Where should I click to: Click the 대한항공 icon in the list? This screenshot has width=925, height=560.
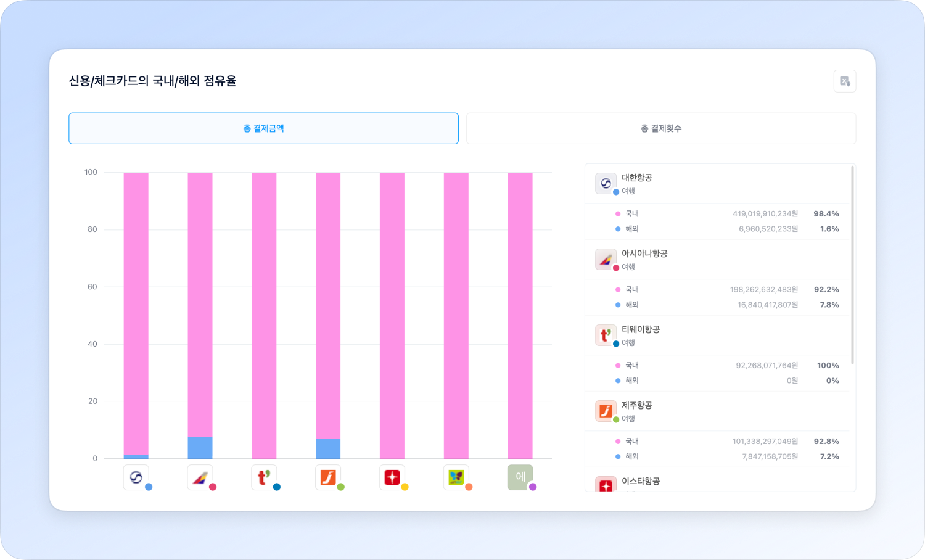(606, 183)
